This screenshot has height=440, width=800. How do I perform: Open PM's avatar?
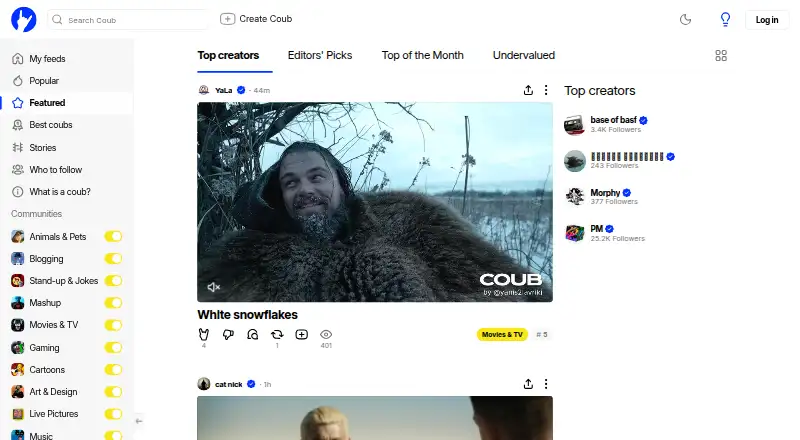tap(574, 233)
